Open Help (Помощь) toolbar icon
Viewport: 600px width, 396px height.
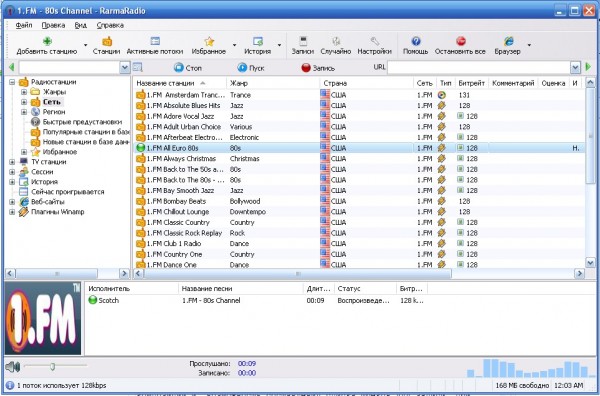pyautogui.click(x=416, y=41)
